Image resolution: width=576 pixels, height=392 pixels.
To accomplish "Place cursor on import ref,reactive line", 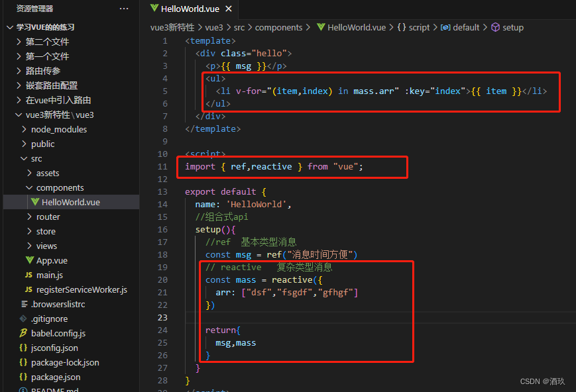I will pos(274,167).
